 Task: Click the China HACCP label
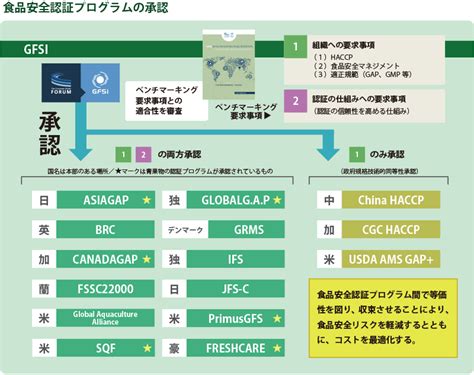(x=391, y=200)
